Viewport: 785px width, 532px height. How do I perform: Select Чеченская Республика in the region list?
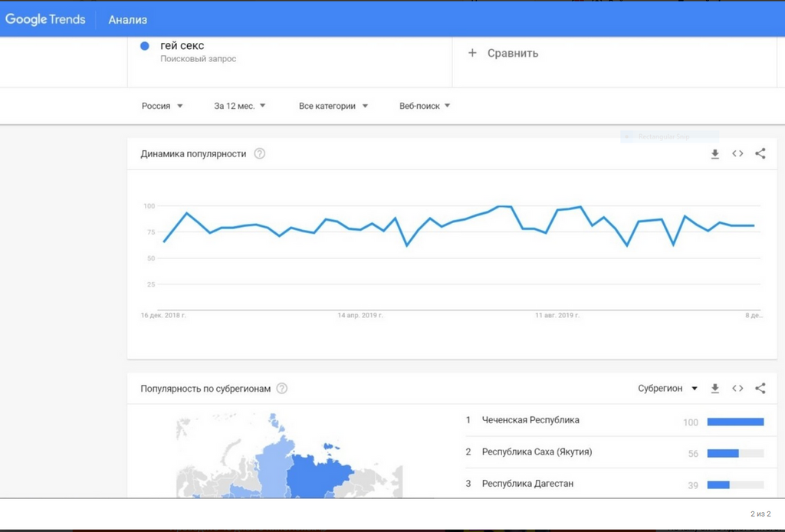coord(530,420)
